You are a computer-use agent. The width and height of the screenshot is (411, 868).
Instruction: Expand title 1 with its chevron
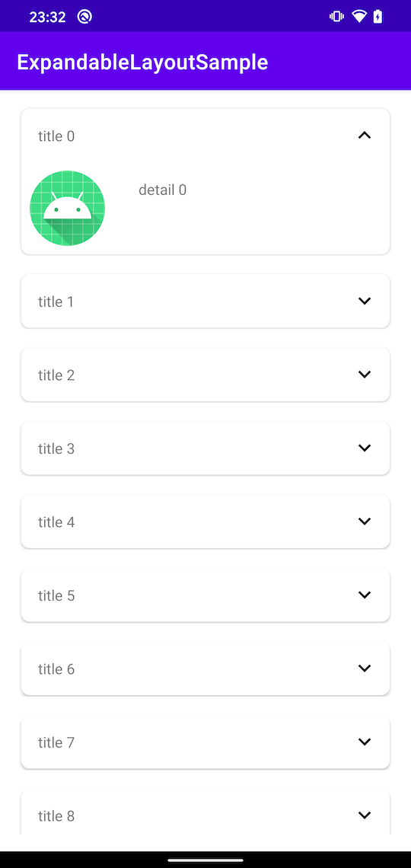pyautogui.click(x=364, y=301)
